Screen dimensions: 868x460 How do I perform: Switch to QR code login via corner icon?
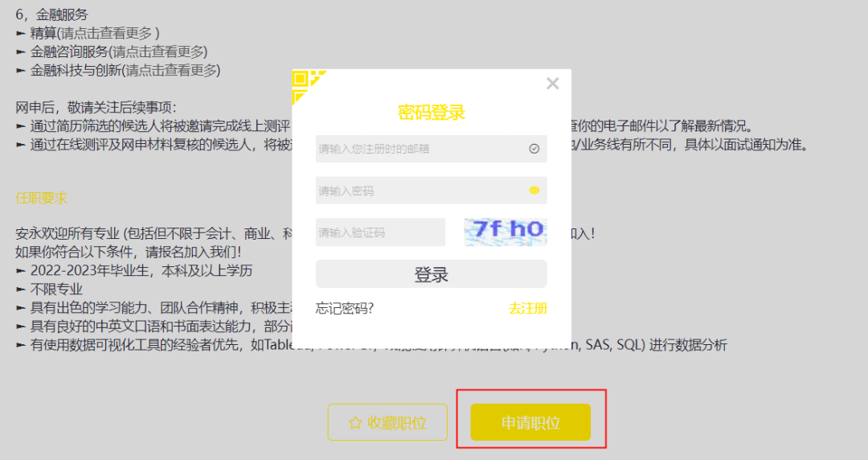[x=306, y=84]
